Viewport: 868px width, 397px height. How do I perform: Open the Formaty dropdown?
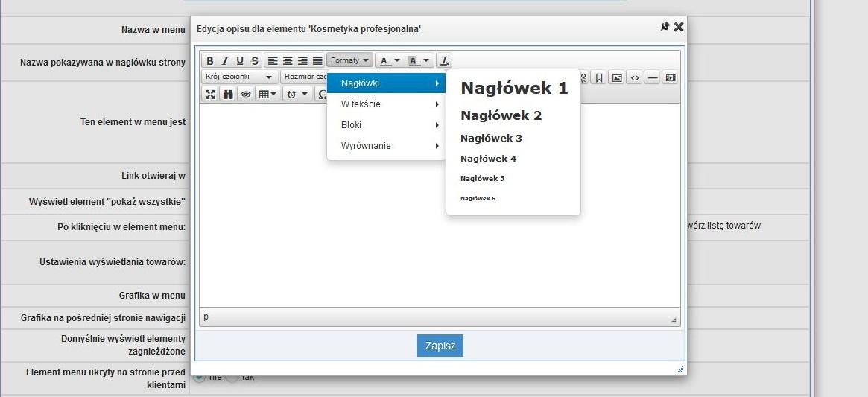(x=350, y=60)
